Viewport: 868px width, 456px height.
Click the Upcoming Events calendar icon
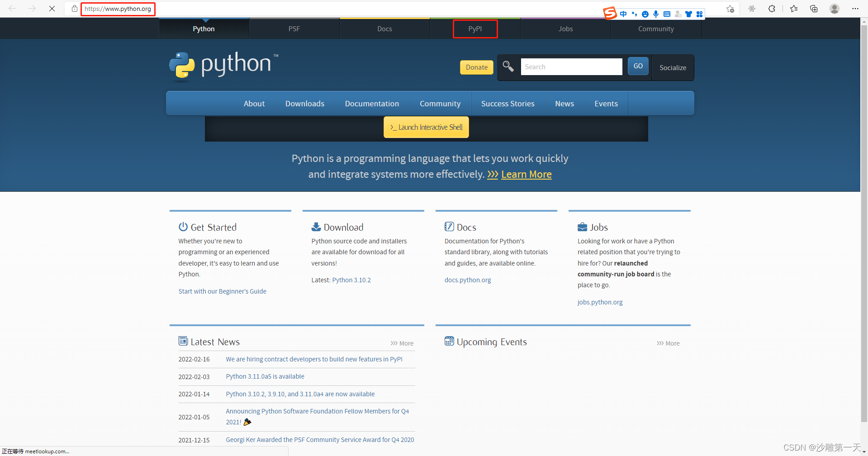[x=449, y=341]
